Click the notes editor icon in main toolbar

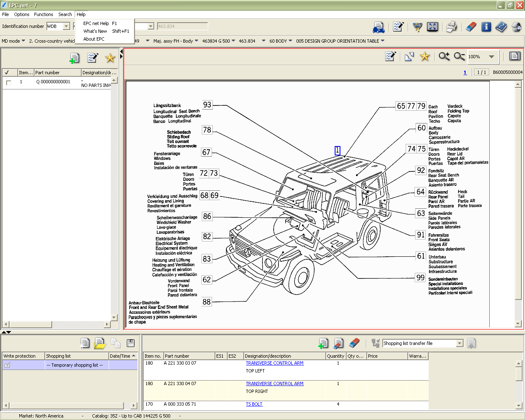coord(398,27)
